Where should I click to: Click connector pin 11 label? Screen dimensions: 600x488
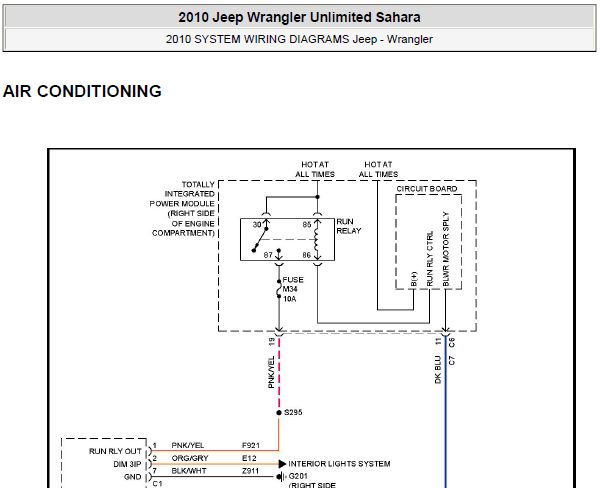coord(439,341)
